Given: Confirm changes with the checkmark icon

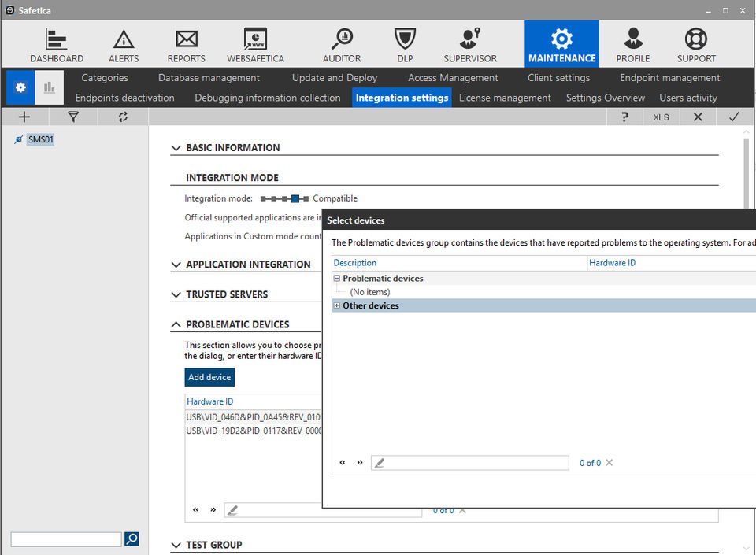Looking at the screenshot, I should click(x=734, y=117).
